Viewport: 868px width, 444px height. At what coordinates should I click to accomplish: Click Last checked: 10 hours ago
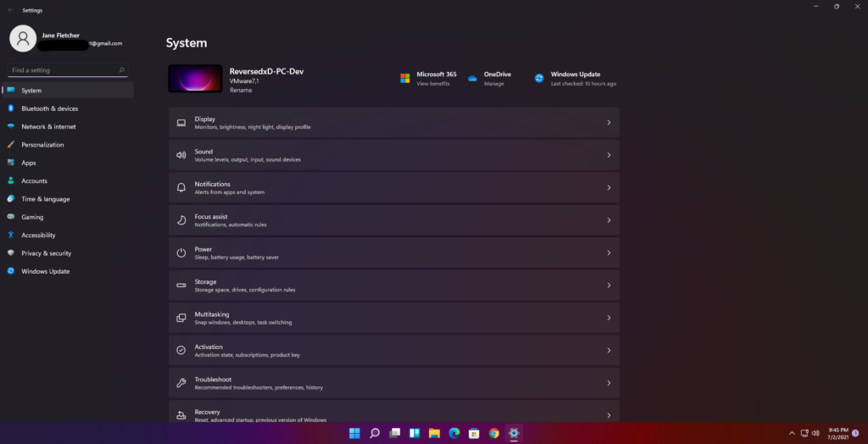pos(583,84)
